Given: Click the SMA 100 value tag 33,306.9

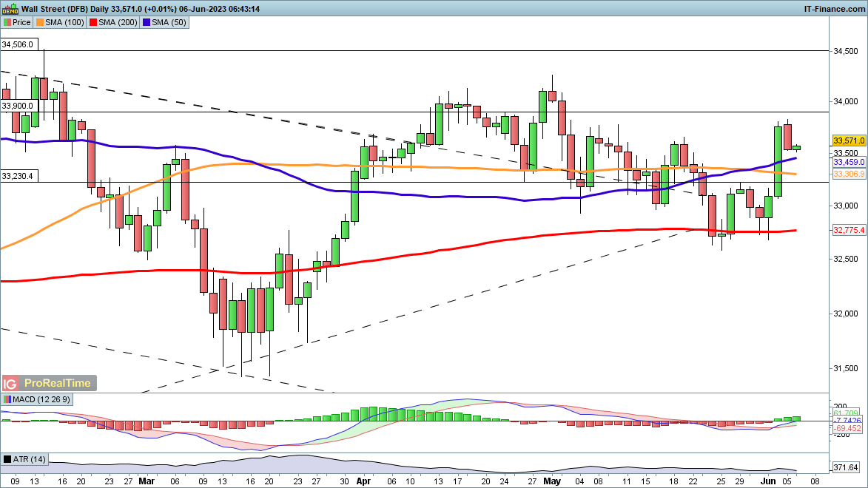Looking at the screenshot, I should pyautogui.click(x=849, y=174).
